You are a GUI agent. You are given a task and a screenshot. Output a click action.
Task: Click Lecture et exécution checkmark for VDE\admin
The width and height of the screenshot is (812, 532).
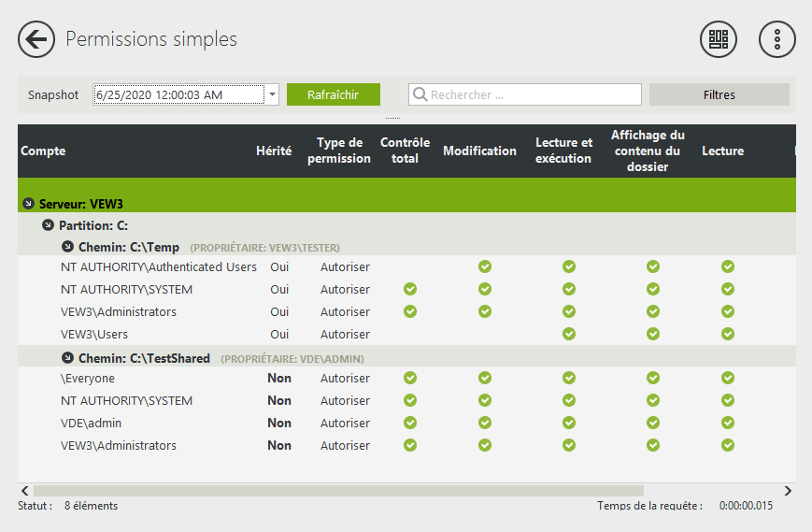click(x=569, y=424)
